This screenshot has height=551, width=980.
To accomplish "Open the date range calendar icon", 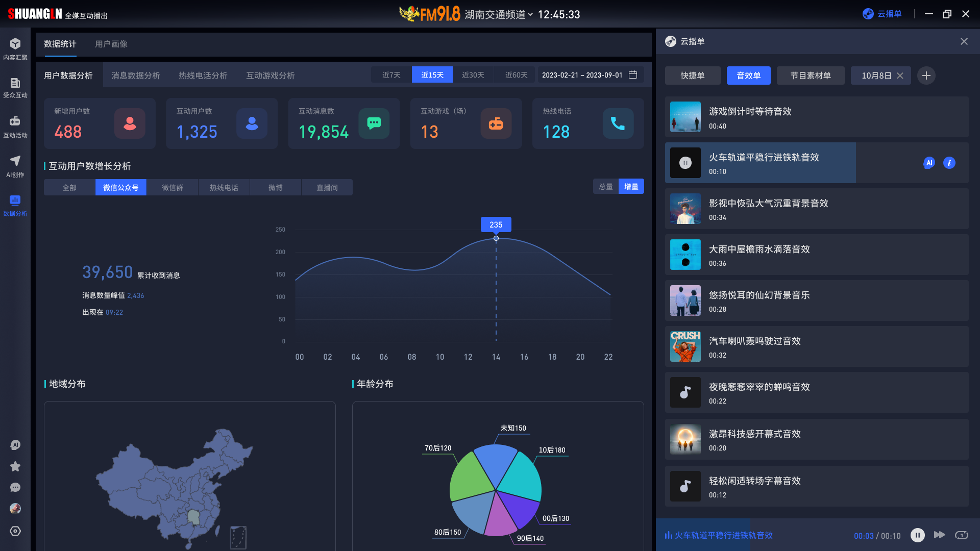I will click(x=633, y=75).
